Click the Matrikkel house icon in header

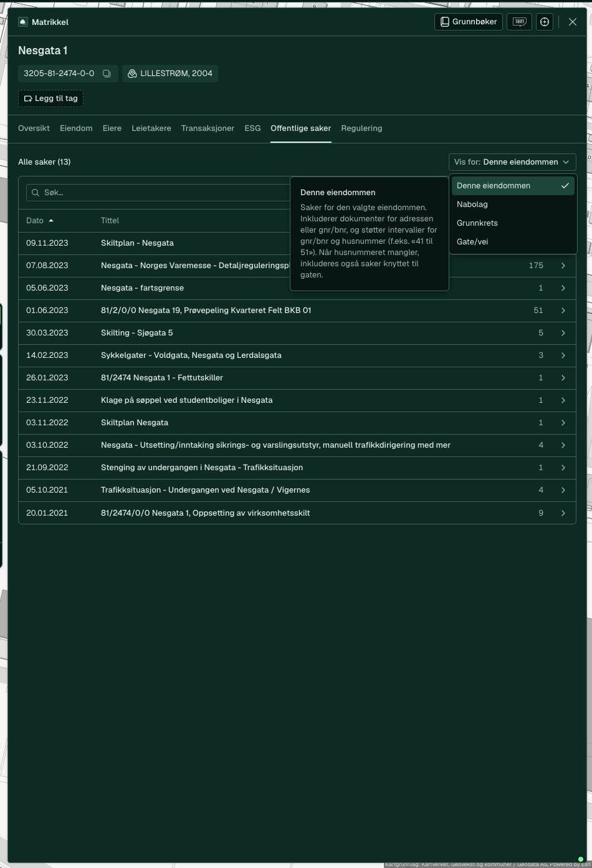click(x=23, y=22)
